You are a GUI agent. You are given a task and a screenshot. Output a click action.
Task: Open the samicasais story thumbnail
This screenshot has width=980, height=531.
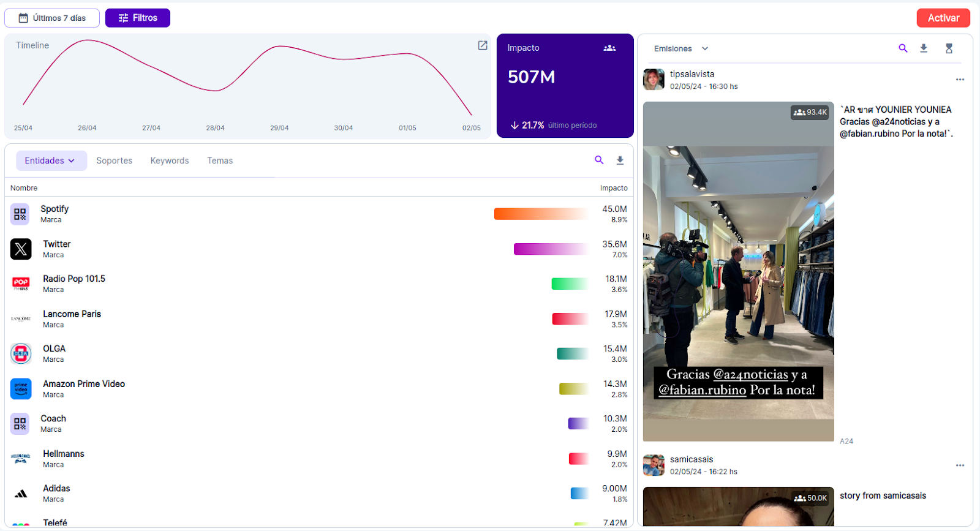739,507
